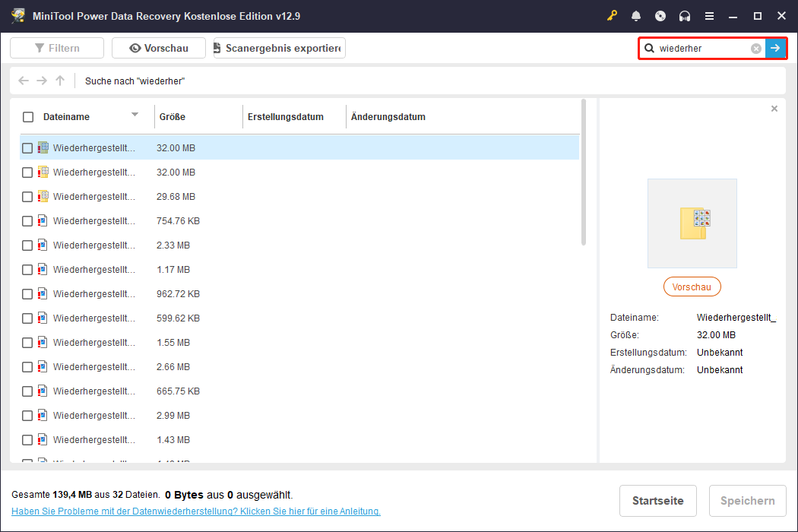
Task: Click the Speichern button
Action: pos(748,501)
